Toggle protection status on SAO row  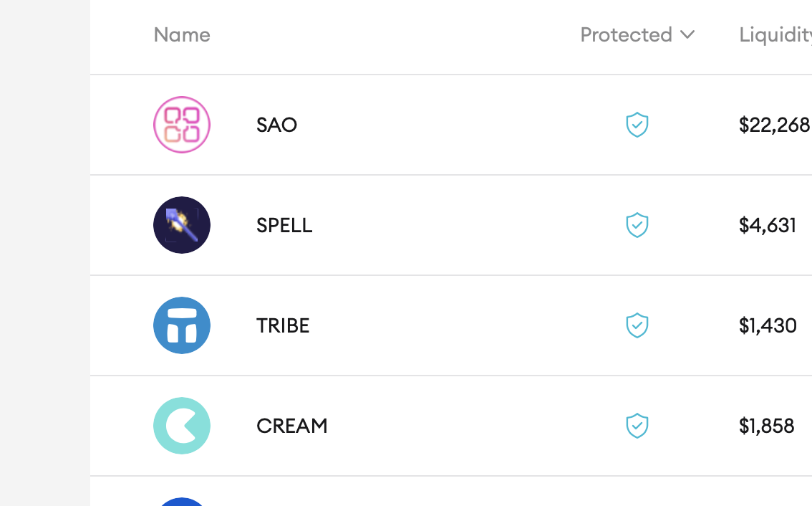[637, 125]
